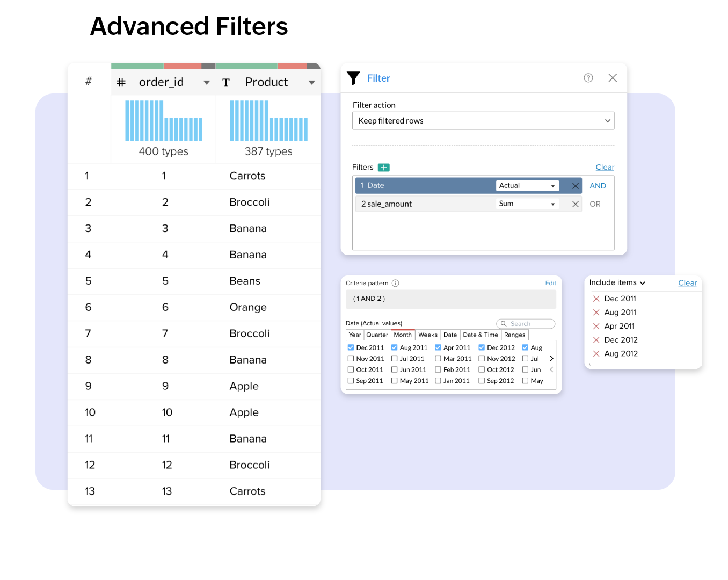This screenshot has height=580, width=728.
Task: Click the Criteria pattern info icon
Action: click(x=395, y=284)
